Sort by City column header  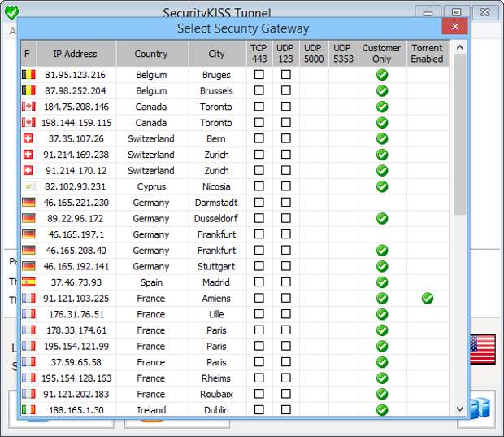[217, 54]
